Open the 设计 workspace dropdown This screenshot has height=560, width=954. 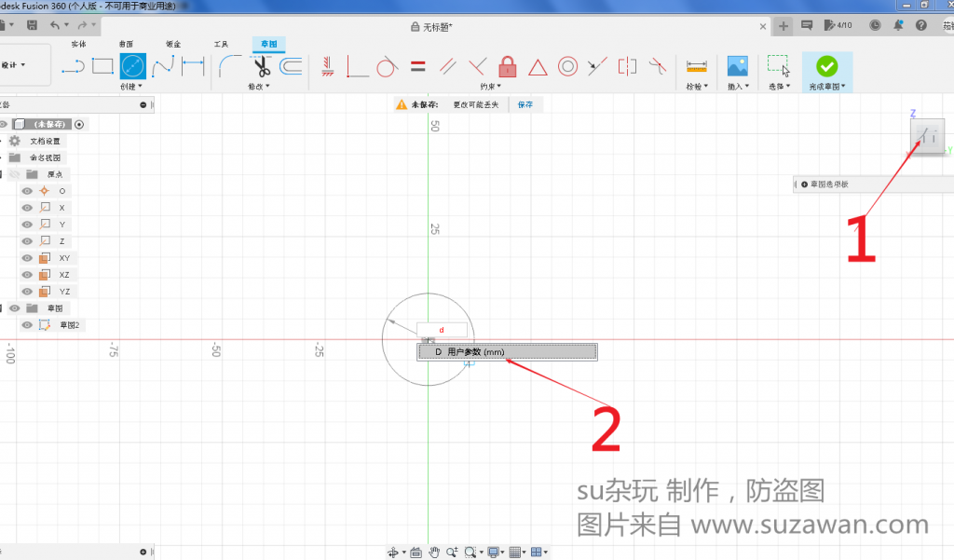point(13,64)
